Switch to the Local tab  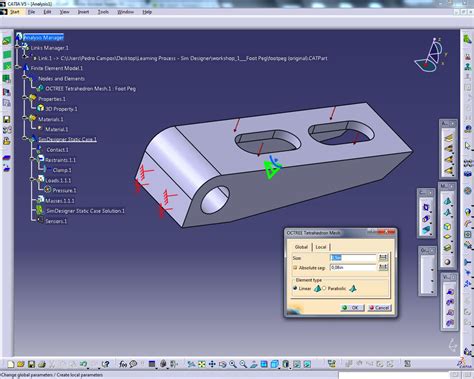(321, 247)
